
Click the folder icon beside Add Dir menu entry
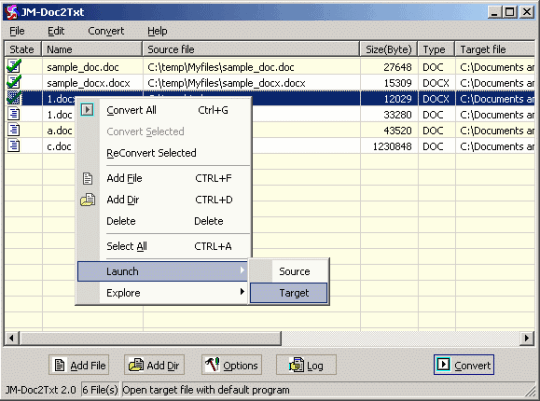87,199
